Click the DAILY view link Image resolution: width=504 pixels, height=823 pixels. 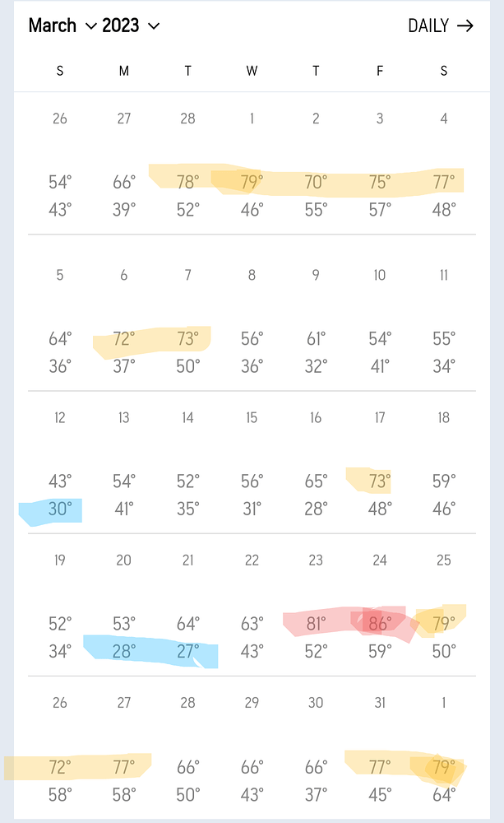point(428,26)
